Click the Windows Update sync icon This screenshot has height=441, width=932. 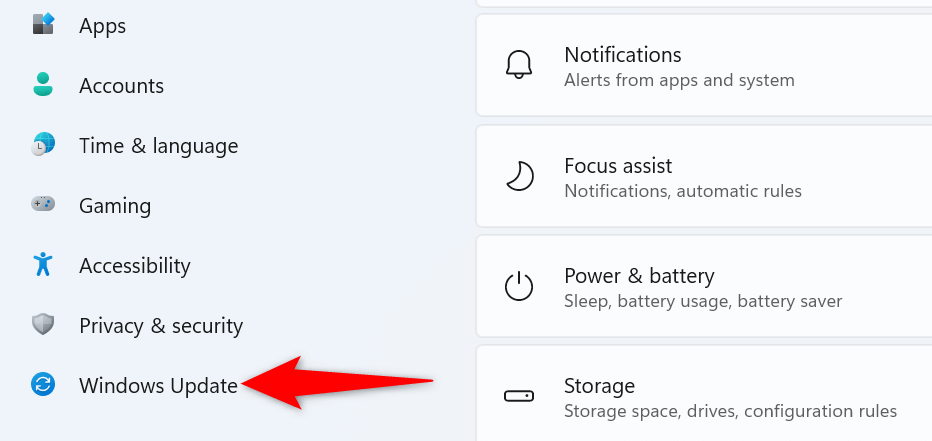pos(43,385)
